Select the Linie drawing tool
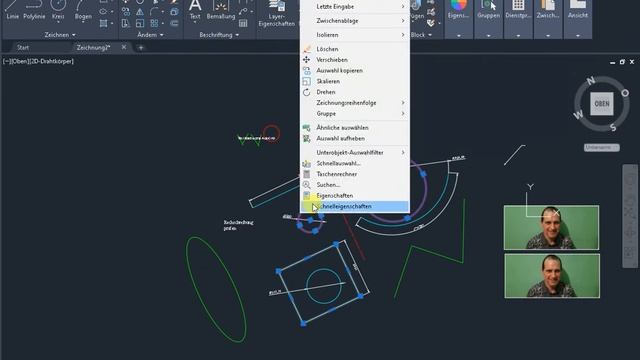 pyautogui.click(x=12, y=10)
